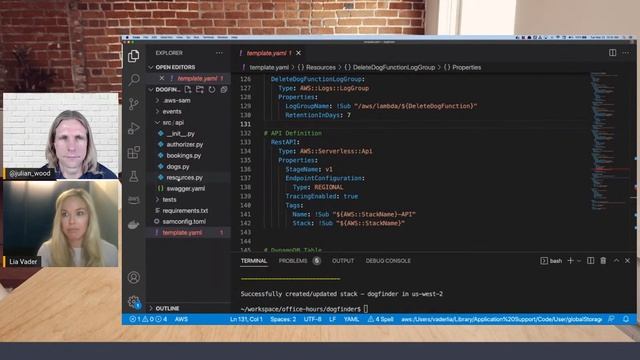The image size is (640, 360).
Task: Change indentation via Spaces: 2
Action: point(283,319)
